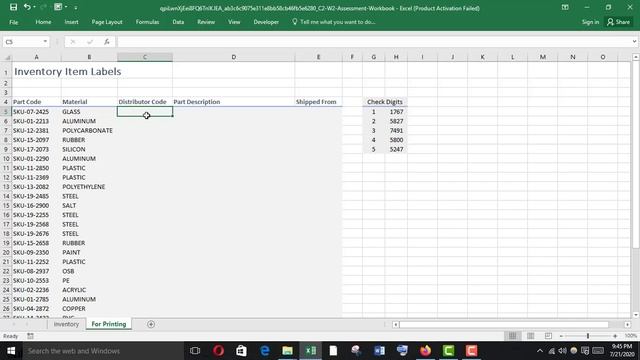The image size is (640, 360).
Task: Click the zoom in plus button
Action: pos(615,336)
